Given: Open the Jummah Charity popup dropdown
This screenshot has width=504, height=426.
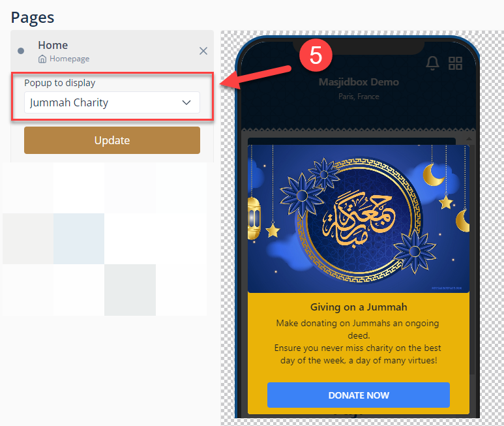Looking at the screenshot, I should [x=112, y=102].
